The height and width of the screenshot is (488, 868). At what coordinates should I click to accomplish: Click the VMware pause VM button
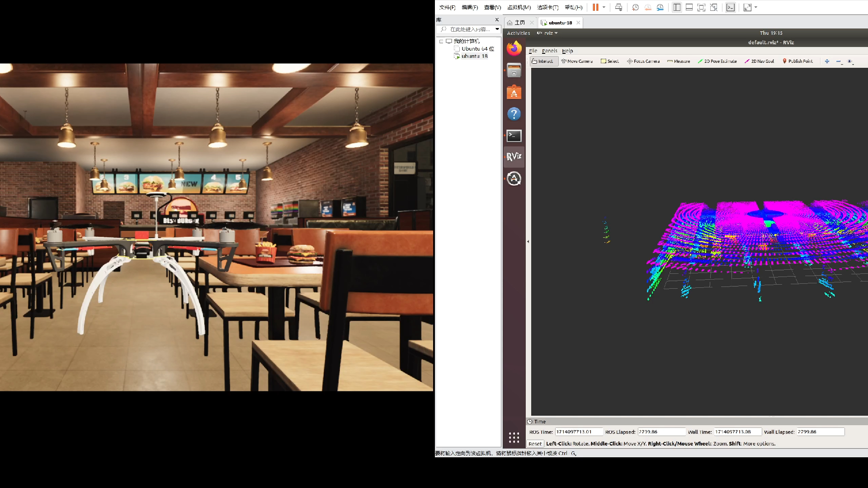click(595, 7)
